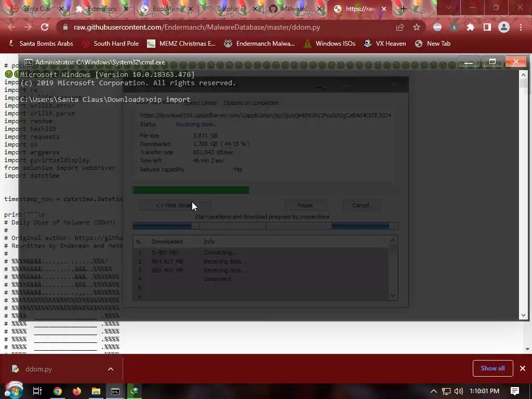Open the MEMZ Christmas bookmark
The width and height of the screenshot is (532, 399).
click(181, 44)
